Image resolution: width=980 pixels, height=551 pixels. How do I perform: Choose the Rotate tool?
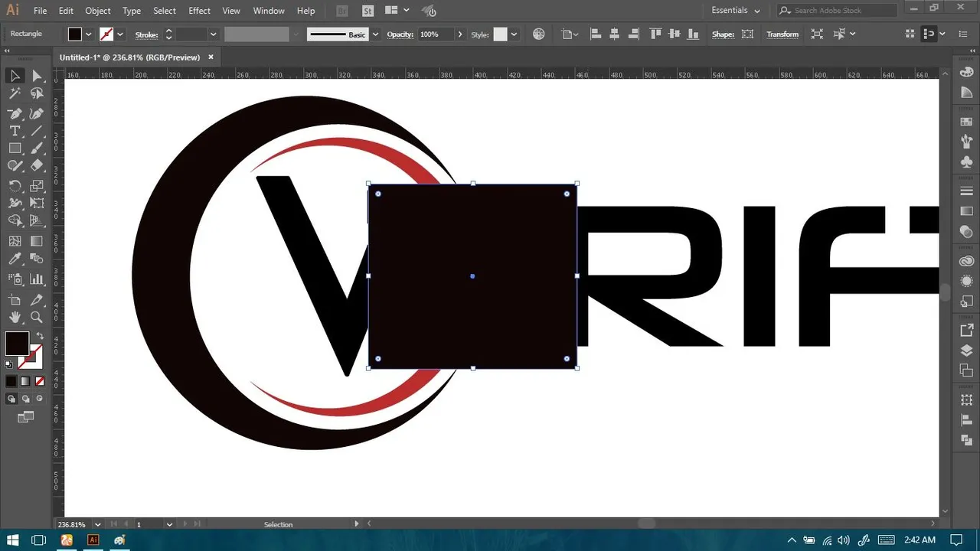click(15, 186)
